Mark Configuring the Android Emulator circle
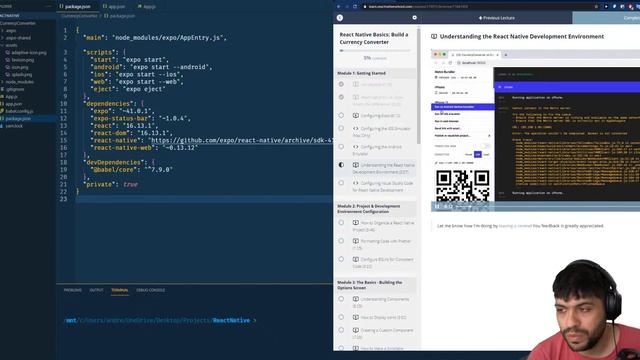Screen dimensions: 640x360 coord(341,147)
